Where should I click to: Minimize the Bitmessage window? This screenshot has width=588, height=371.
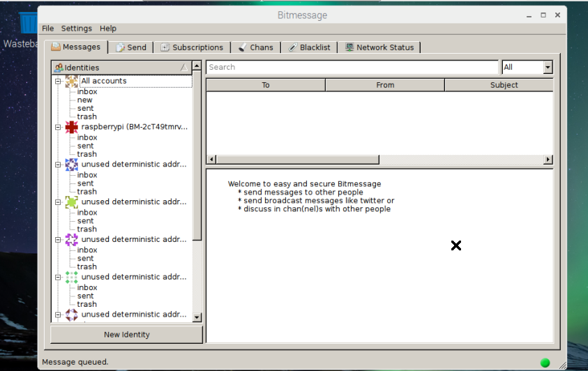coord(529,15)
